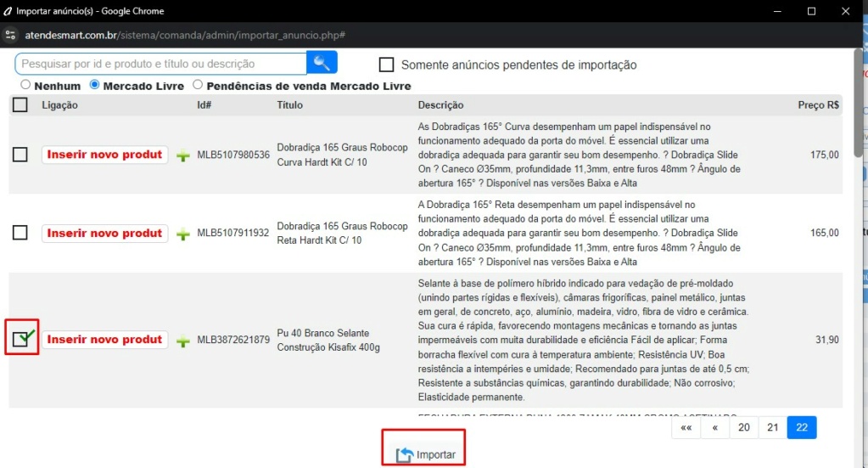The height and width of the screenshot is (468, 868).
Task: Click the price 175,00
Action: [824, 155]
